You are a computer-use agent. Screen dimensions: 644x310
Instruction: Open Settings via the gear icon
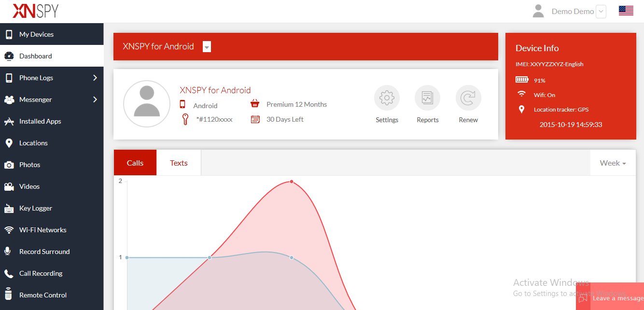[387, 98]
